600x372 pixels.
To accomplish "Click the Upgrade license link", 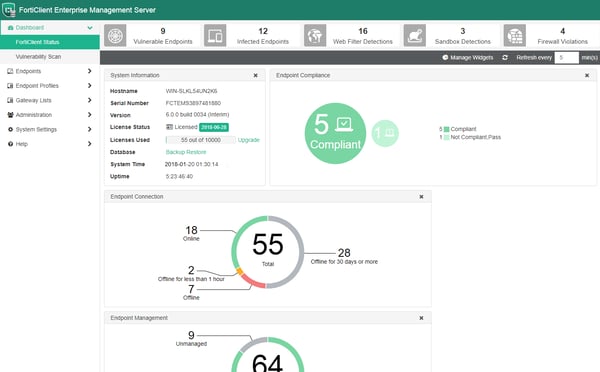I will [249, 140].
